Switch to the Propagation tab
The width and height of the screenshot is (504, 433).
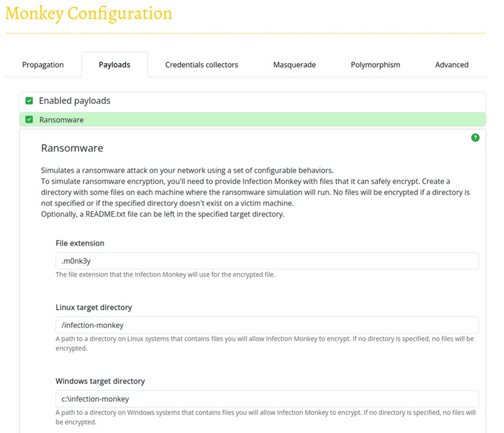[x=43, y=65]
